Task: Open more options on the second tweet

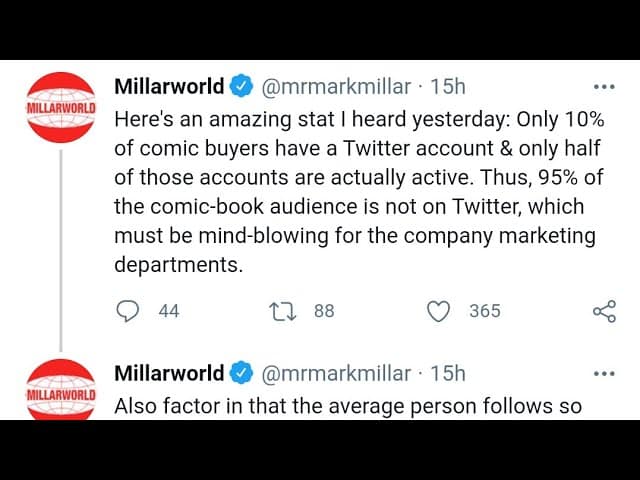Action: pyautogui.click(x=604, y=374)
